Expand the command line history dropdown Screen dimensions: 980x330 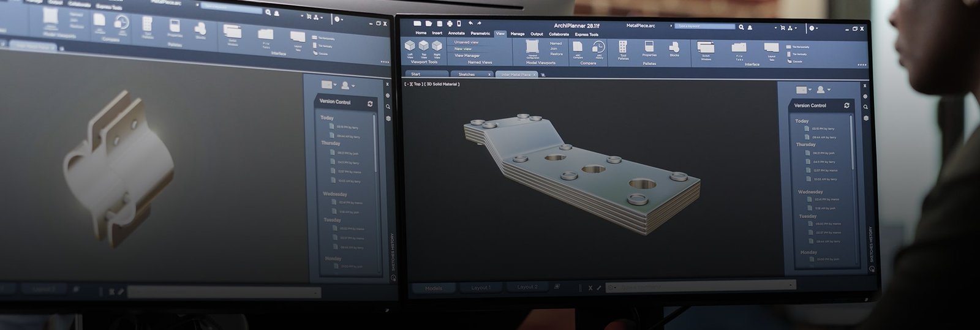point(791,285)
